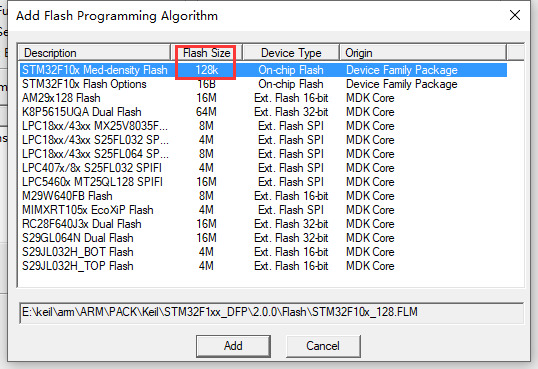Click the 128k flash size cell

click(207, 70)
